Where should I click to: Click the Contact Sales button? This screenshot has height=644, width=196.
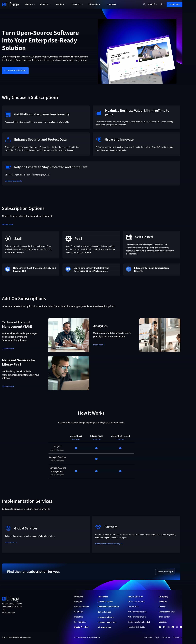[x=174, y=4]
